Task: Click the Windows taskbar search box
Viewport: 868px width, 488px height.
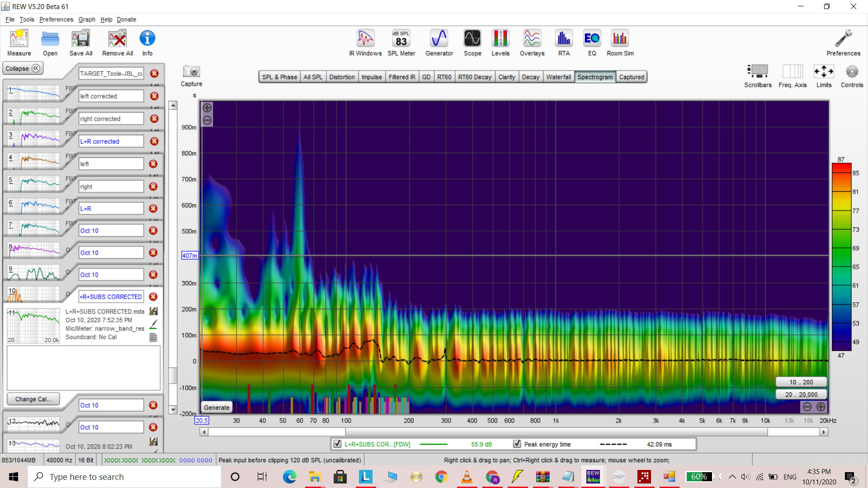Action: point(124,477)
